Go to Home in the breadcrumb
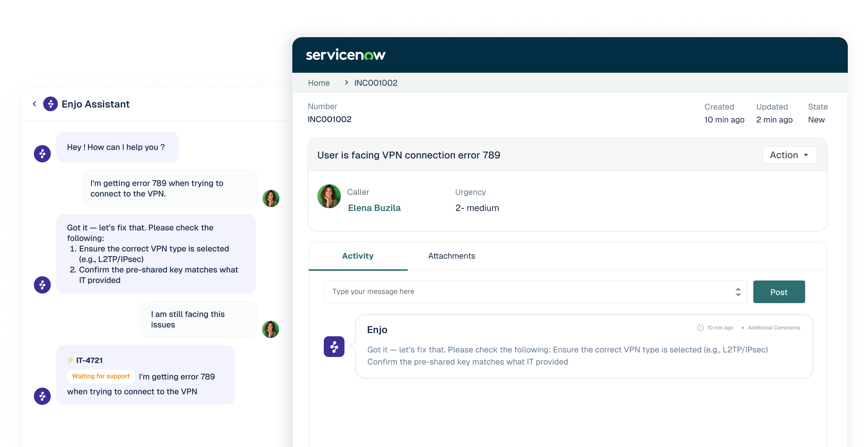This screenshot has height=447, width=868. point(319,83)
